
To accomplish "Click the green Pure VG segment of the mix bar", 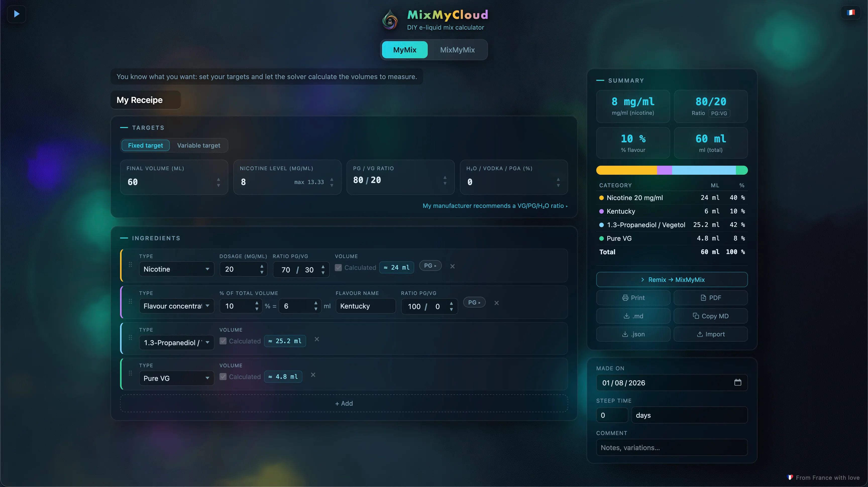I will point(742,170).
